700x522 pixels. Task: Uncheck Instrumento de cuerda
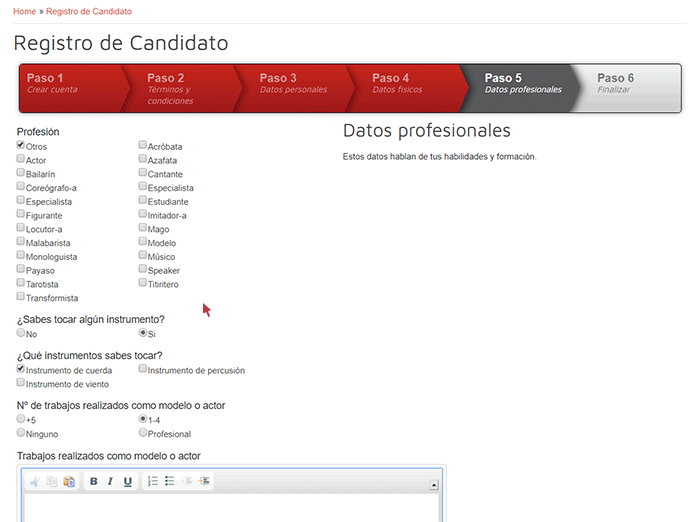pos(21,369)
